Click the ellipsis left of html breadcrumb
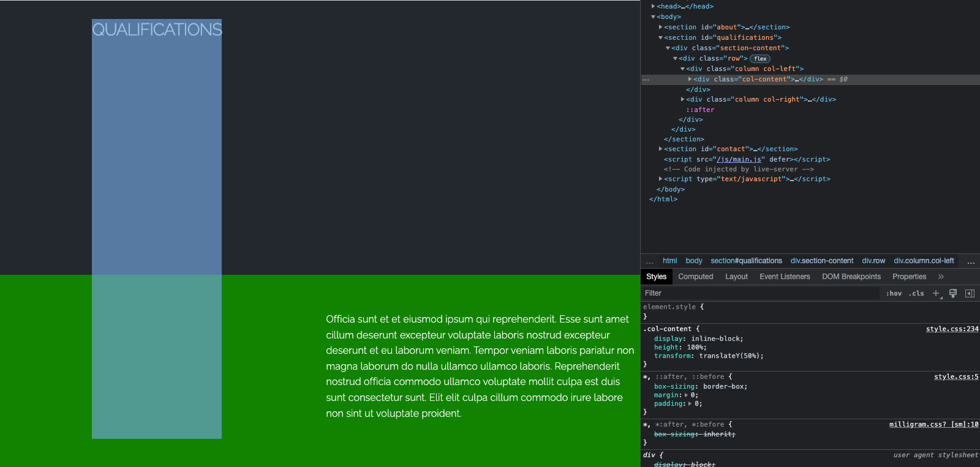Screen dimensions: 980x467 click(650, 261)
